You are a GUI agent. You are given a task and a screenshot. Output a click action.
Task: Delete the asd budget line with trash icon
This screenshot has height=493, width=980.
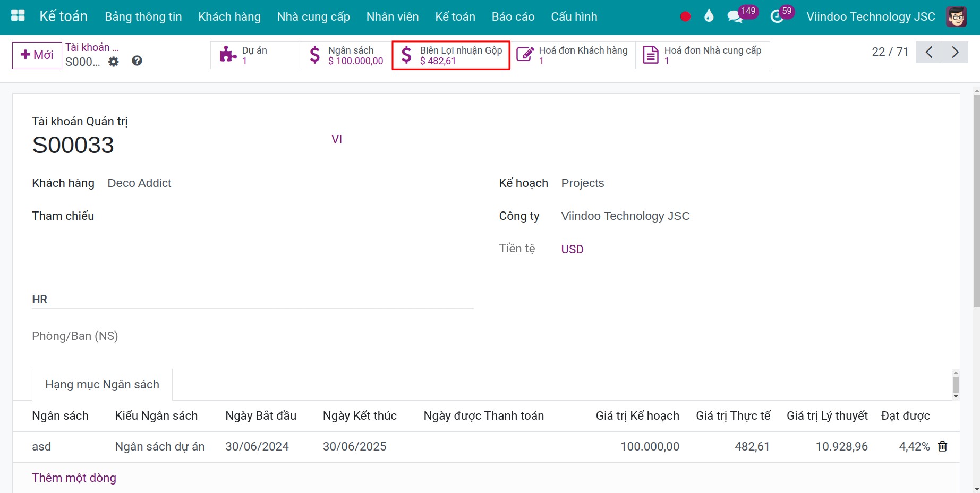pyautogui.click(x=943, y=446)
